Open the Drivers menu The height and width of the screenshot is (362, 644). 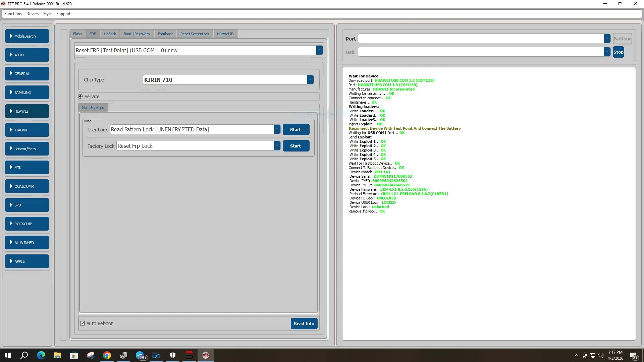click(x=32, y=14)
